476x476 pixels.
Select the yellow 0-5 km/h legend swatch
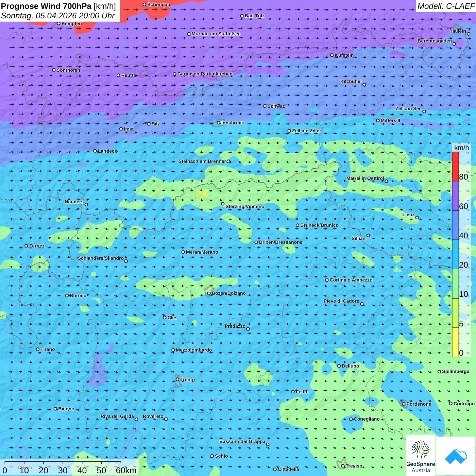[x=455, y=342]
